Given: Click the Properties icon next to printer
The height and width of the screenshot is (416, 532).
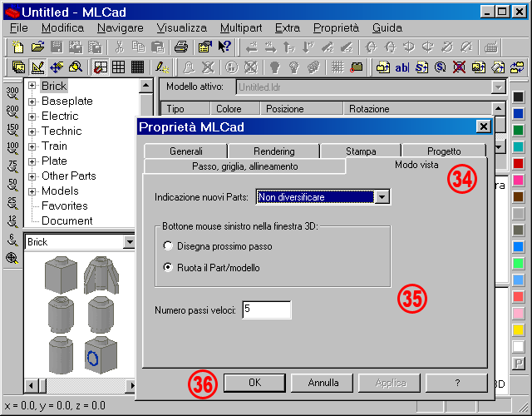Looking at the screenshot, I should pyautogui.click(x=205, y=47).
